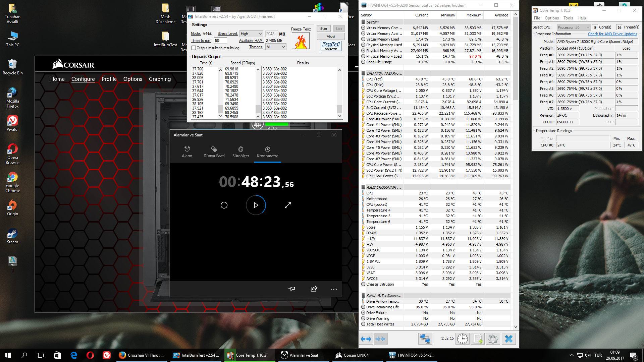The height and width of the screenshot is (362, 644).
Task: Open Stress Level dropdown set to High
Action: [251, 34]
